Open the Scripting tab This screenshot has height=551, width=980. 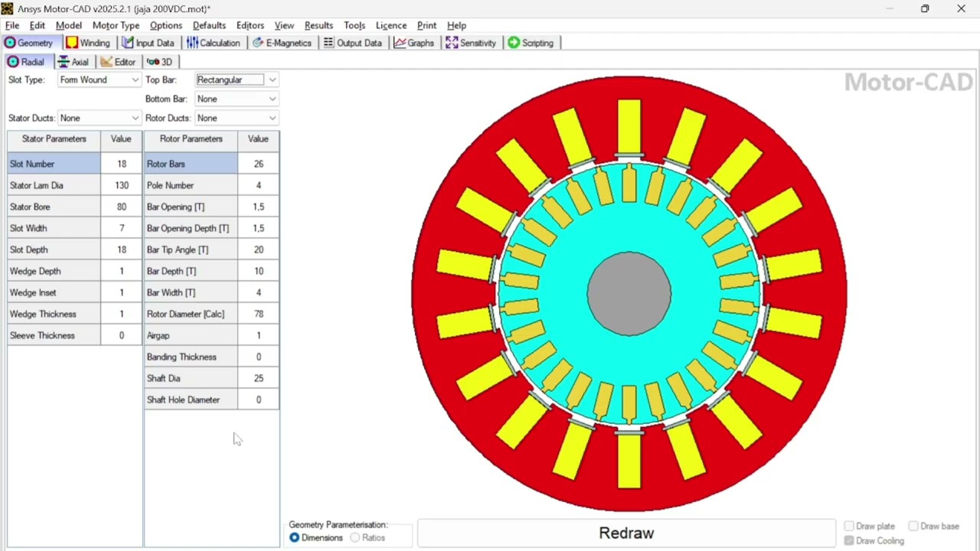coord(531,43)
